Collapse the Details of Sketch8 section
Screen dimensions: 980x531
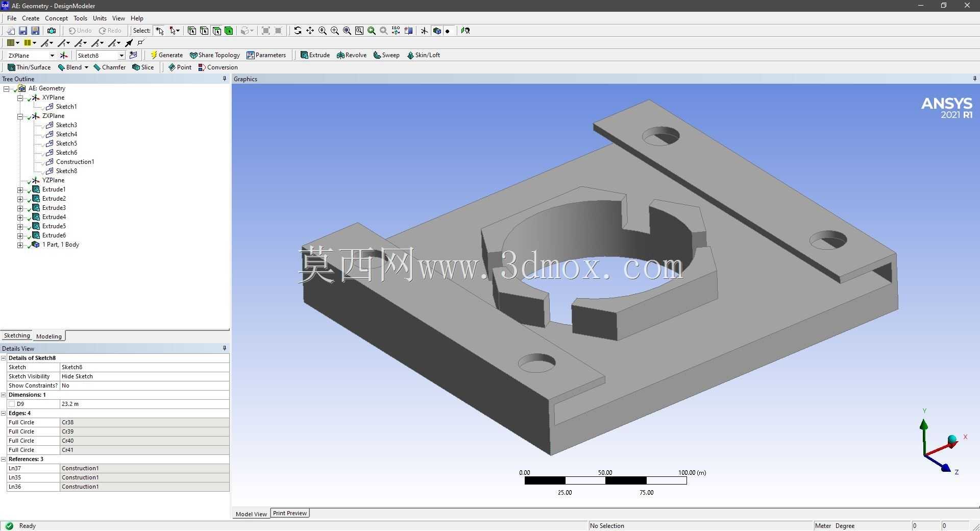tap(4, 358)
